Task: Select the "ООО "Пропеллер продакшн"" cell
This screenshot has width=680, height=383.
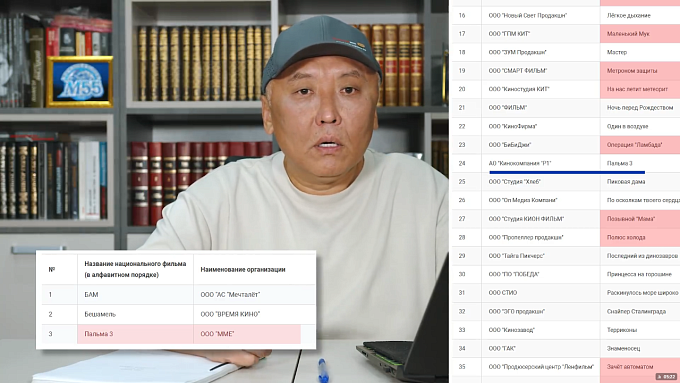Action: click(540, 238)
